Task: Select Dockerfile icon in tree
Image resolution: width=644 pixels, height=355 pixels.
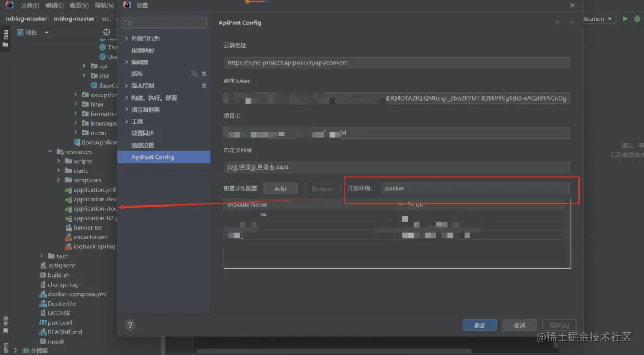Action: (x=43, y=304)
